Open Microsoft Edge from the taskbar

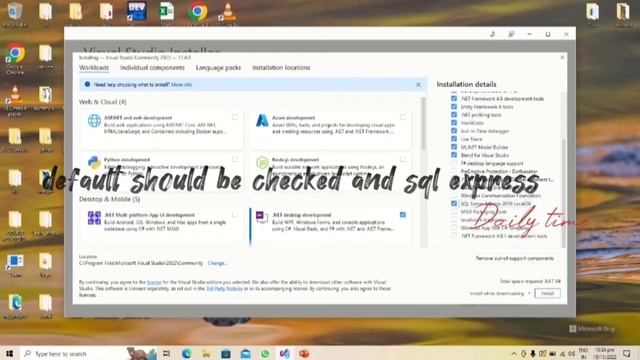coord(187,353)
